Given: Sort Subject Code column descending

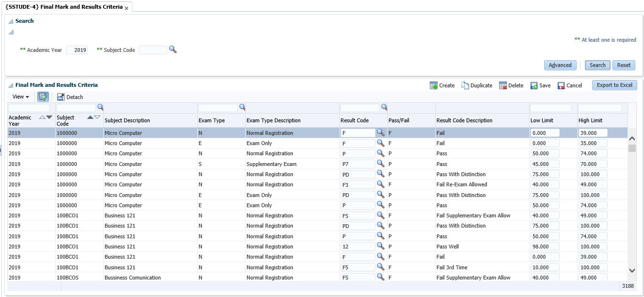Looking at the screenshot, I should coord(97,117).
